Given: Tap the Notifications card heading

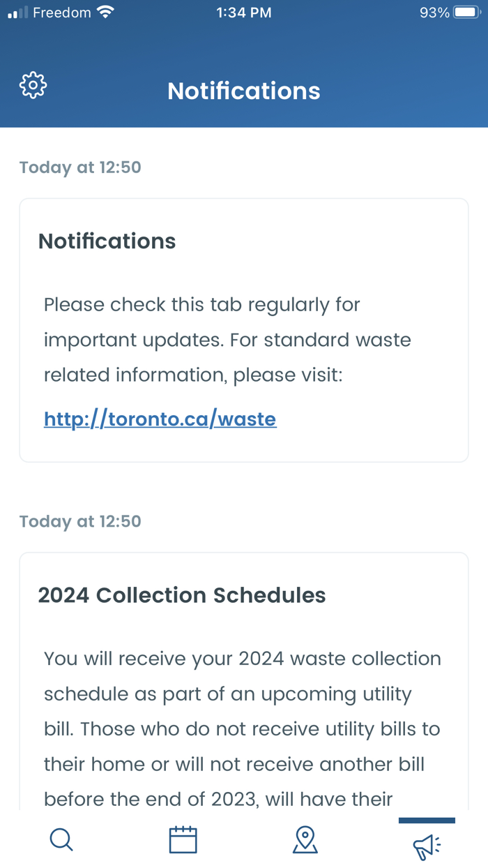Looking at the screenshot, I should (107, 241).
